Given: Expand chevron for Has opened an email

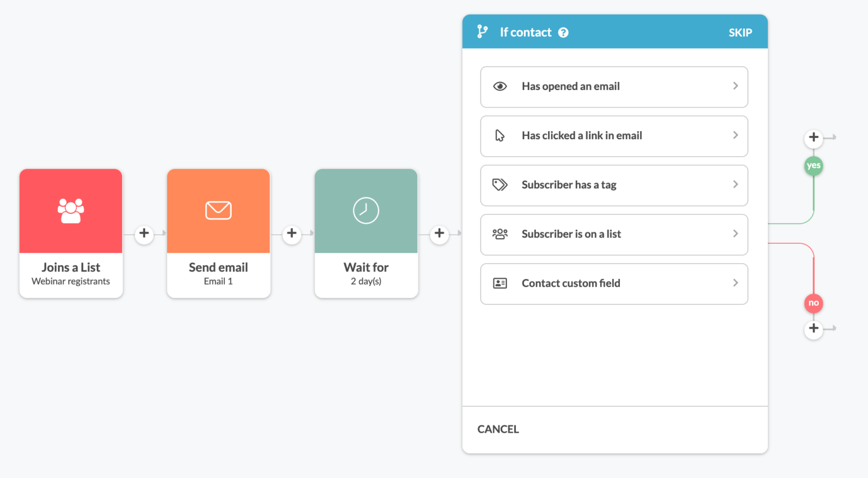Looking at the screenshot, I should click(x=735, y=86).
